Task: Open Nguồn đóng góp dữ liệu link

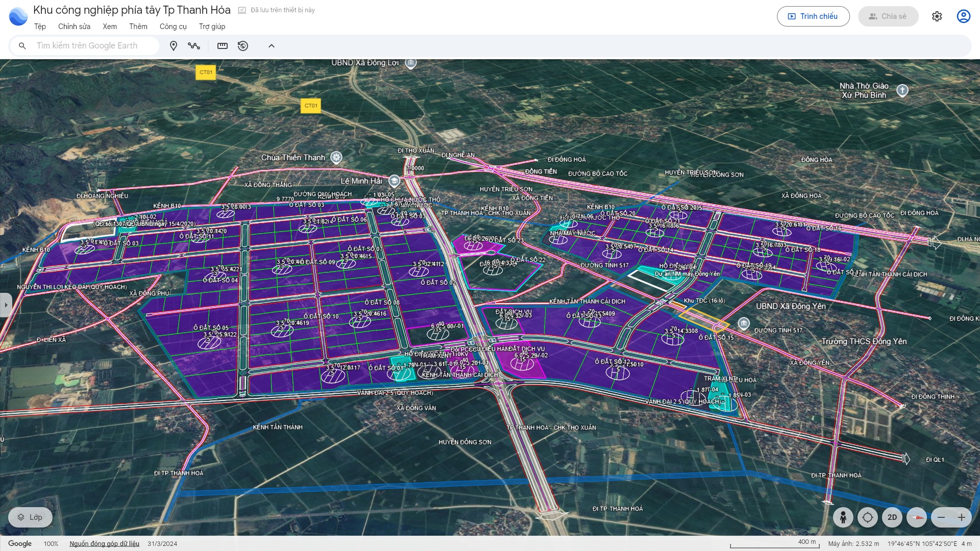Action: pos(104,544)
